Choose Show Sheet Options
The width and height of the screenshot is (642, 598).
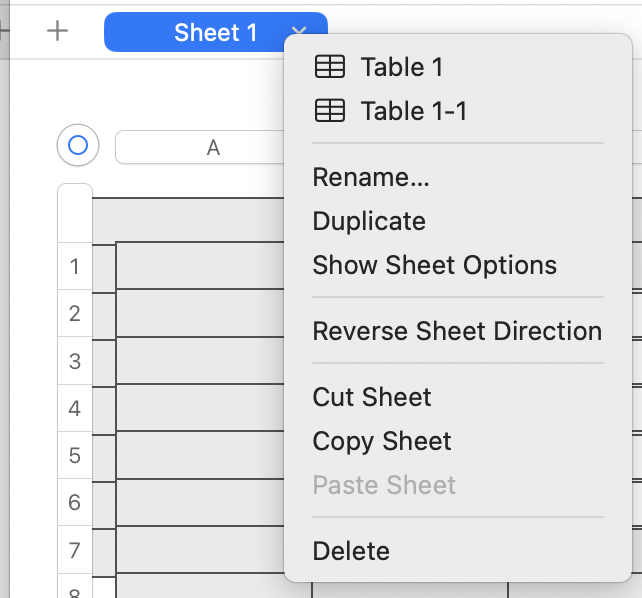point(434,265)
